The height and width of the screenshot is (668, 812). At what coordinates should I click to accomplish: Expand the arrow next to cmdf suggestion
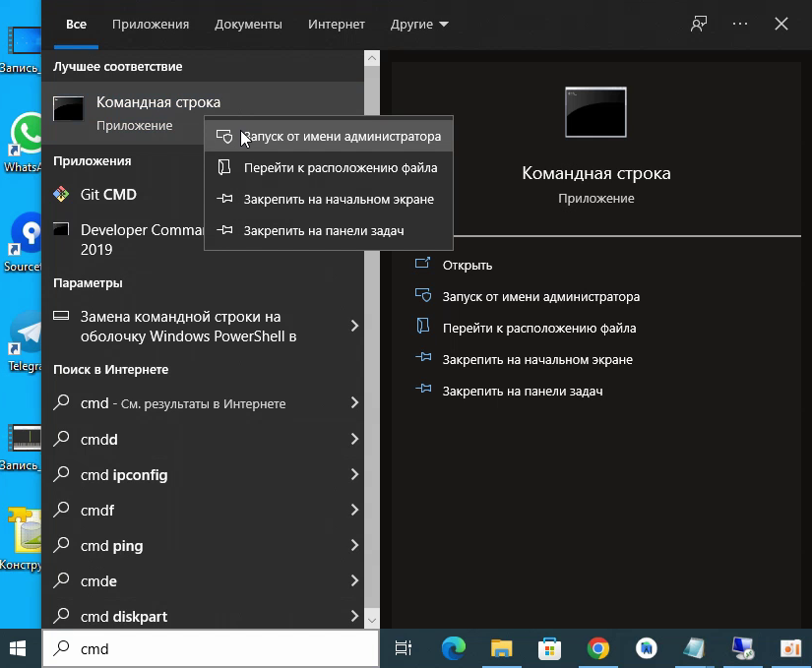tap(354, 511)
